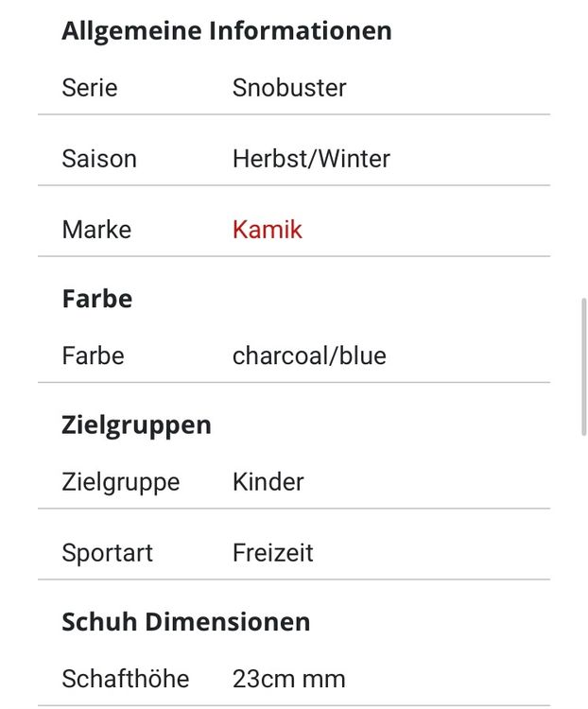Select the Schuh Dimensionen heading

(186, 622)
